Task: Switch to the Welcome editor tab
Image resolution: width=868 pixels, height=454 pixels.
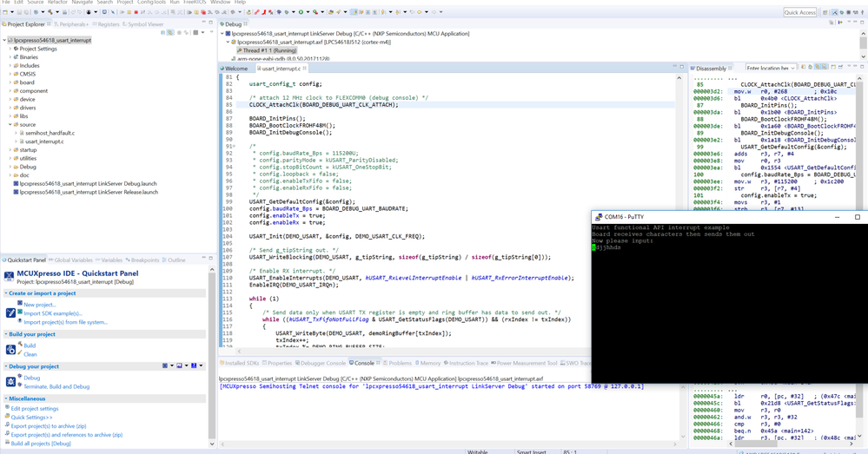Action: (235, 69)
